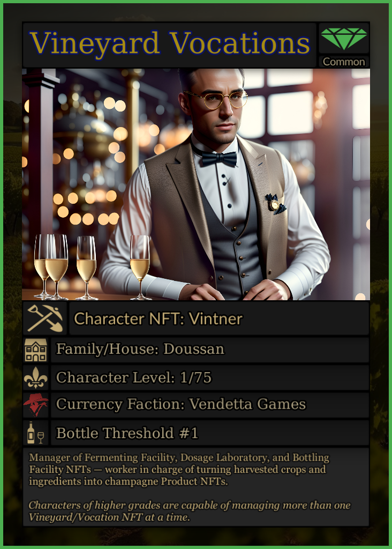Click the green diamond rarity icon
Viewport: 392px width, 549px height.
344,39
